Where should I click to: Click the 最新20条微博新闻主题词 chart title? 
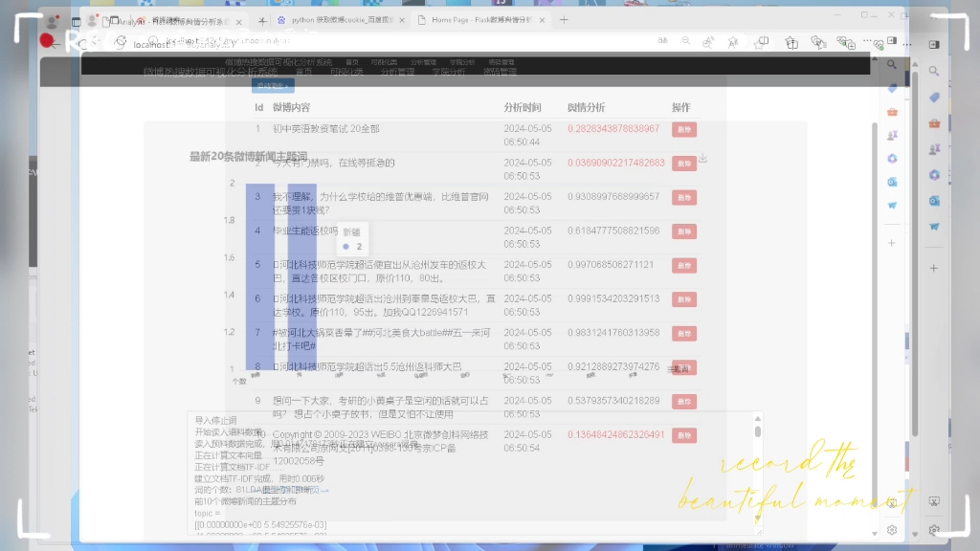point(249,156)
